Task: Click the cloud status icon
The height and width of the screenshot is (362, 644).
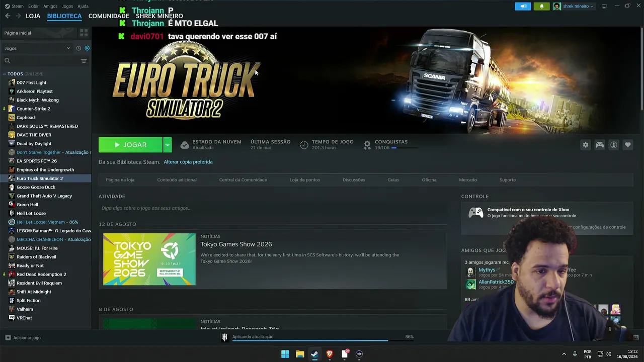Action: coord(185,145)
